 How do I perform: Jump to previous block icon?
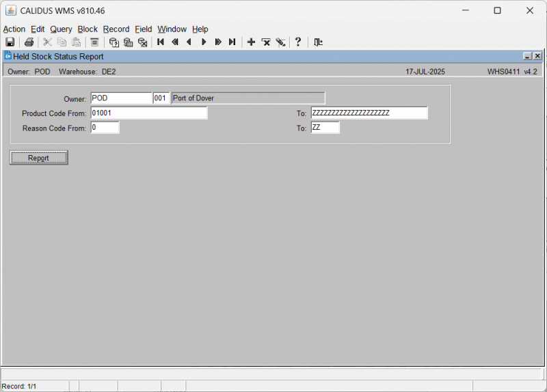pyautogui.click(x=175, y=42)
